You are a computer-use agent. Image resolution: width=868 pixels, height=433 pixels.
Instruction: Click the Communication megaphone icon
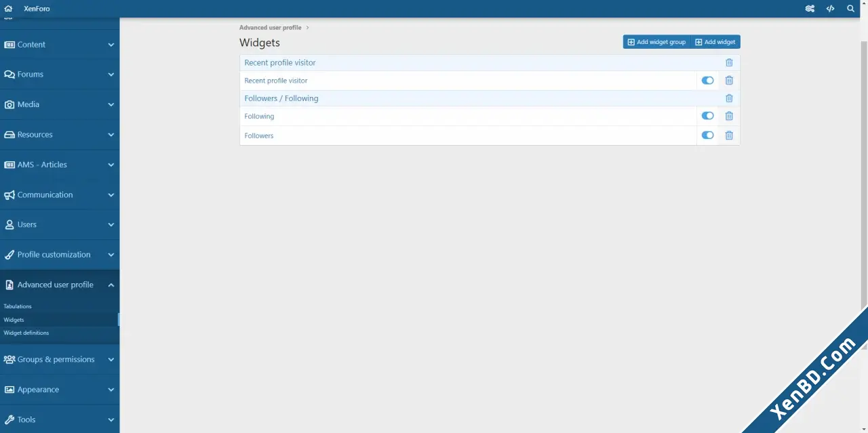pyautogui.click(x=9, y=194)
